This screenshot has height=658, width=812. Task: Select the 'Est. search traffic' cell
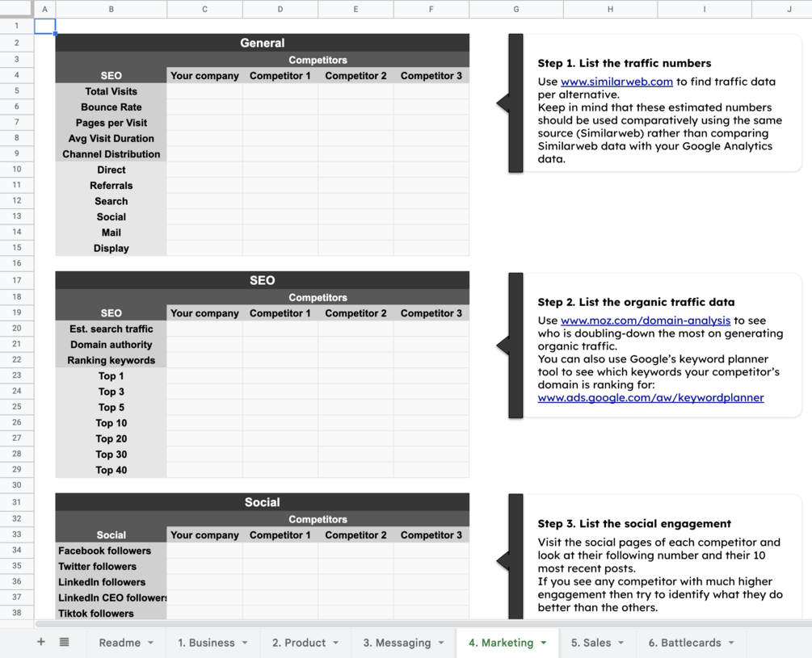(111, 329)
